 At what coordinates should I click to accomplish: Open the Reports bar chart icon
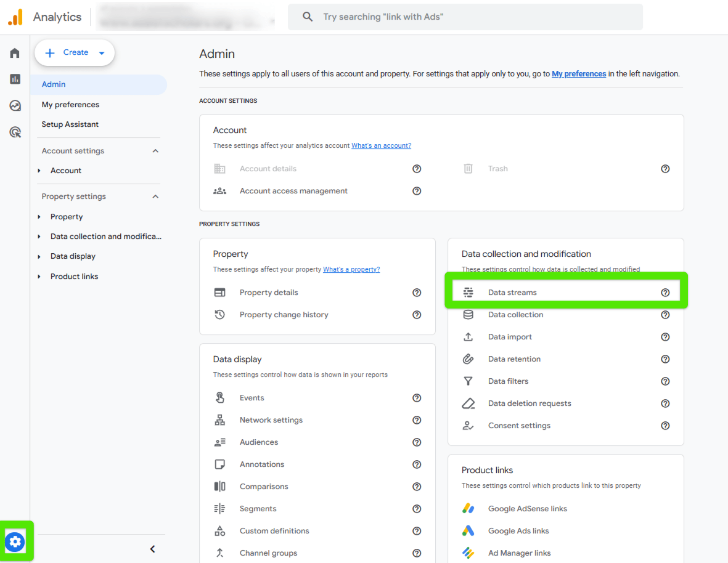(x=15, y=79)
